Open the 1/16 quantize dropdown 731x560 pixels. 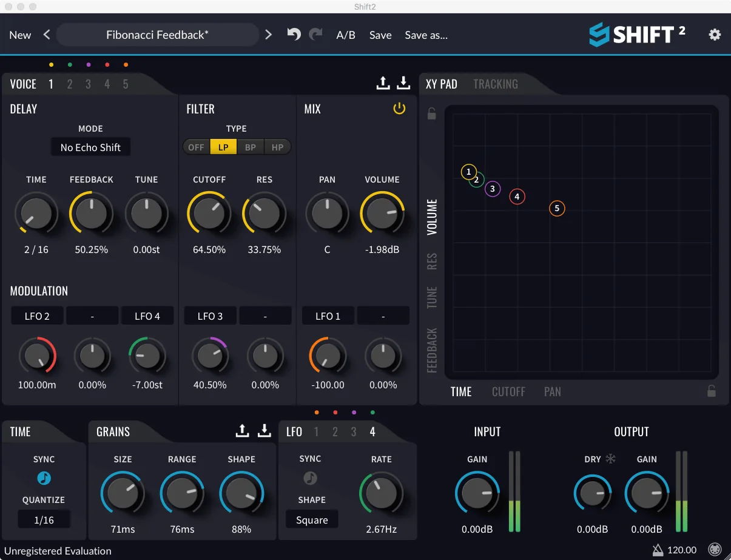(44, 520)
